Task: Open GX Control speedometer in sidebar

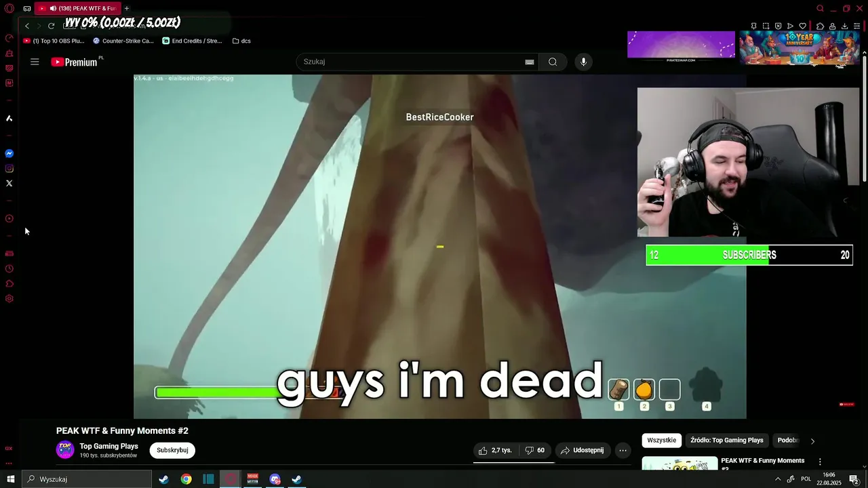Action: [x=9, y=38]
